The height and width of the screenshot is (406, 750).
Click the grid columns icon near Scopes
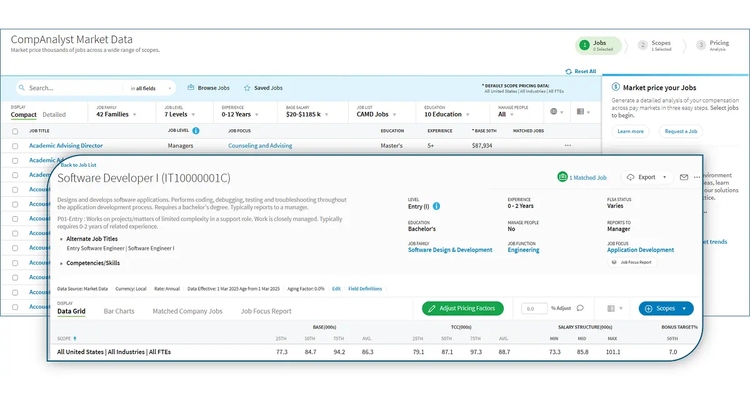pyautogui.click(x=611, y=308)
